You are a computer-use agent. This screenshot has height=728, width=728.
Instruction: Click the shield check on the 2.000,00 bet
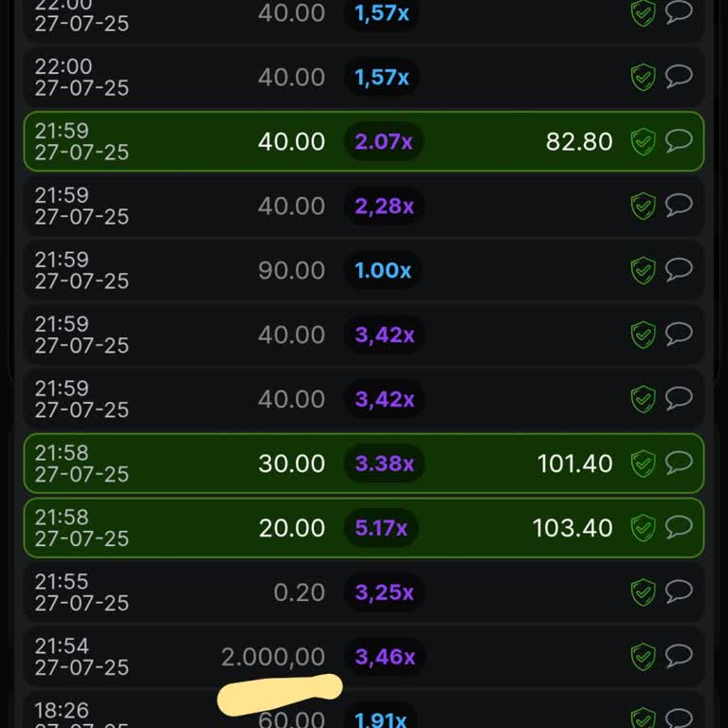pos(644,657)
